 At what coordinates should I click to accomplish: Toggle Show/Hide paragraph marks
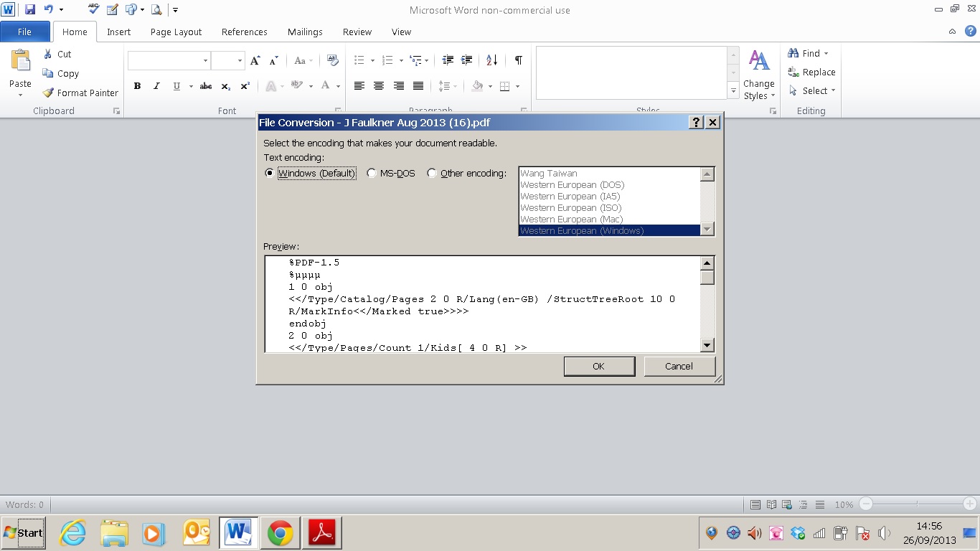pos(518,60)
